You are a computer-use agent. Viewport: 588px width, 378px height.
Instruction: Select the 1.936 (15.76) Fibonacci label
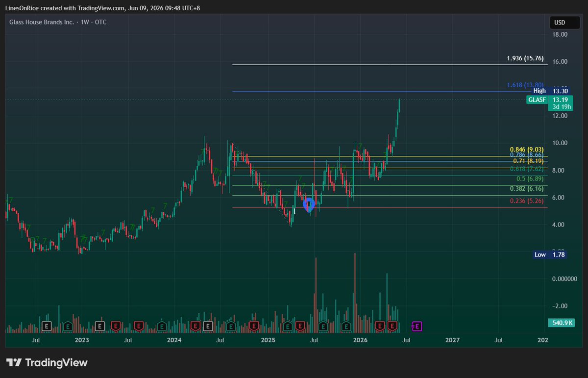coord(525,59)
